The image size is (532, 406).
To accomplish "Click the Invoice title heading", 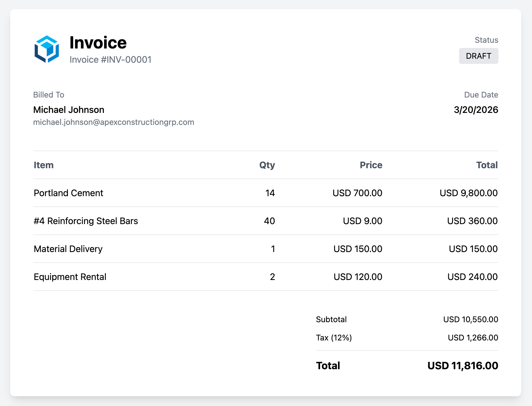I will pyautogui.click(x=98, y=43).
